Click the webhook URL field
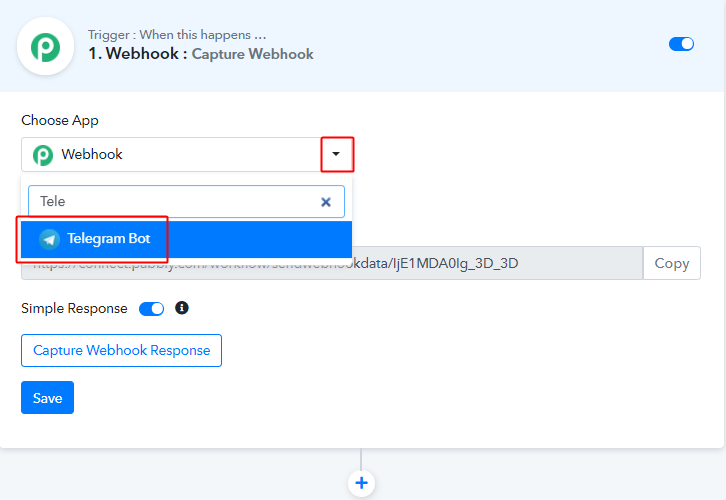Viewport: 726px width, 500px height. (332, 263)
